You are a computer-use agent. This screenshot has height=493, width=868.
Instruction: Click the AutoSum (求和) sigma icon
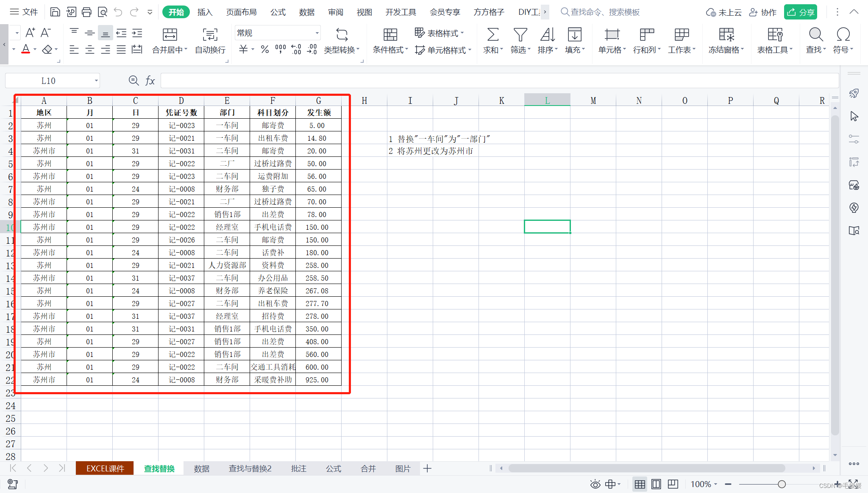492,35
